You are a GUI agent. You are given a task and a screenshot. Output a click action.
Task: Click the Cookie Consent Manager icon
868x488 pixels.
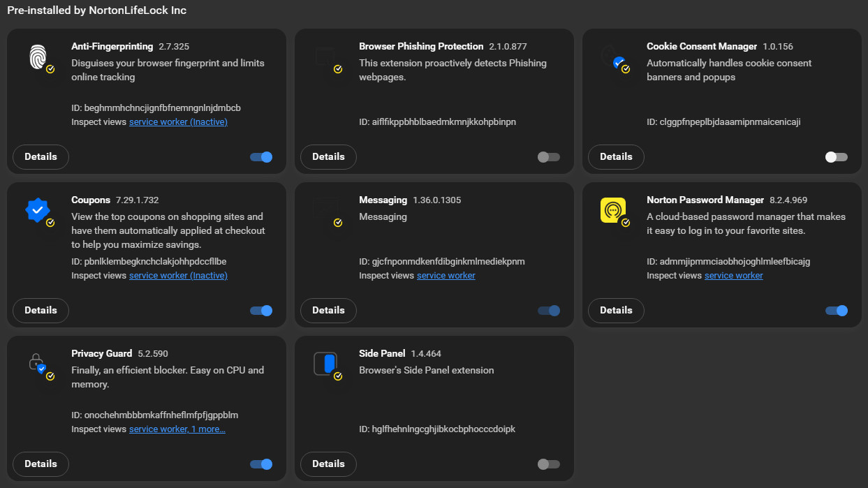point(613,57)
